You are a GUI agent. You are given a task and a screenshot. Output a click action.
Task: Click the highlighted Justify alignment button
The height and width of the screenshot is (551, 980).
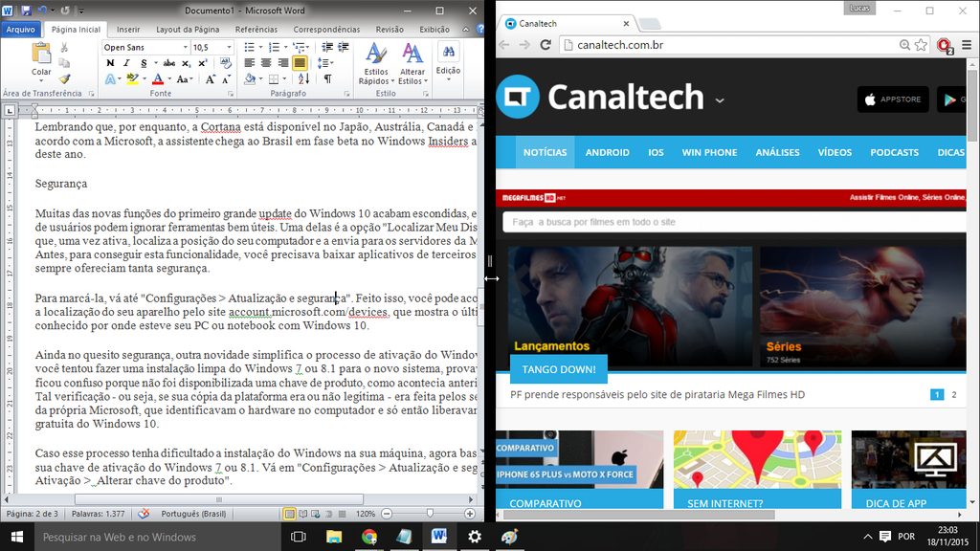tap(300, 63)
